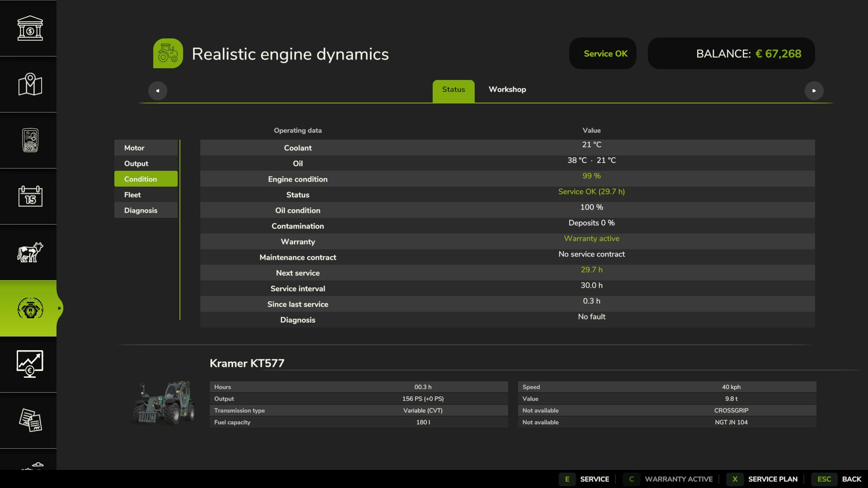Image resolution: width=868 pixels, height=488 pixels.
Task: Open the price statistics chart icon
Action: [30, 364]
